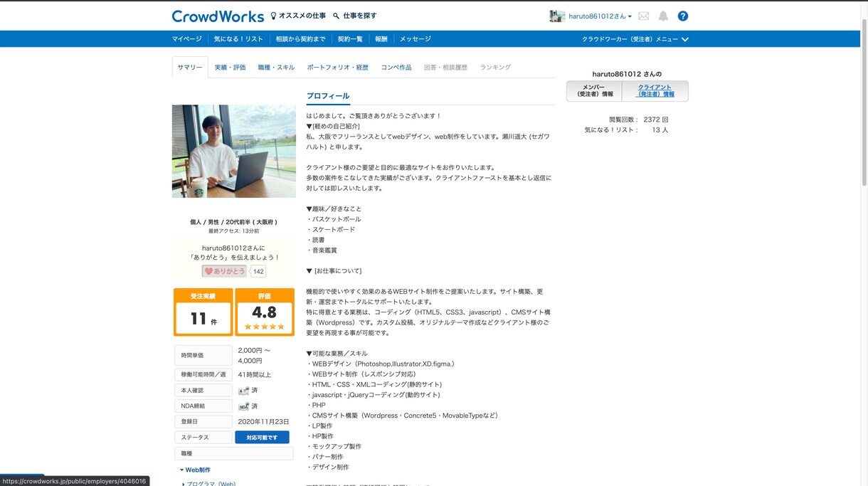Viewport: 868px width, 486px height.
Task: Click the プロフィール heading
Action: [328, 96]
